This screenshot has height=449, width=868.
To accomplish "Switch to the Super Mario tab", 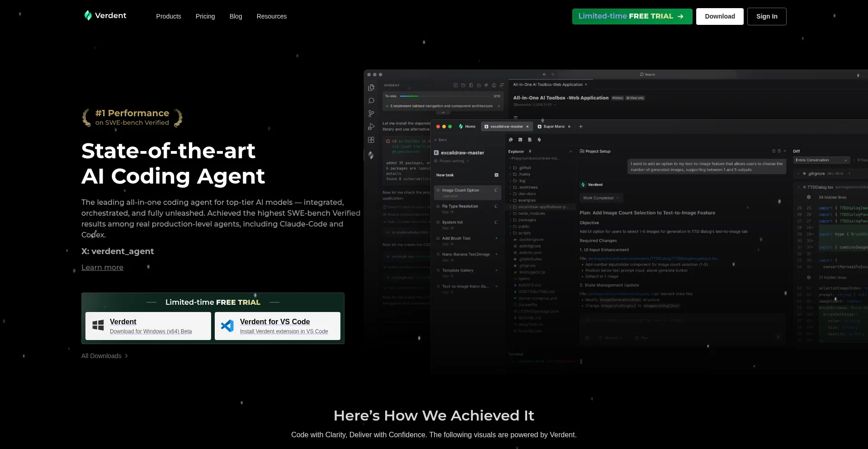I will point(553,127).
